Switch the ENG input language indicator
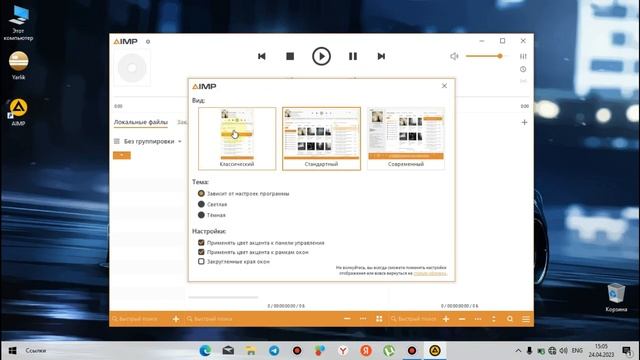Image resolution: width=640 pixels, height=360 pixels. click(x=577, y=351)
